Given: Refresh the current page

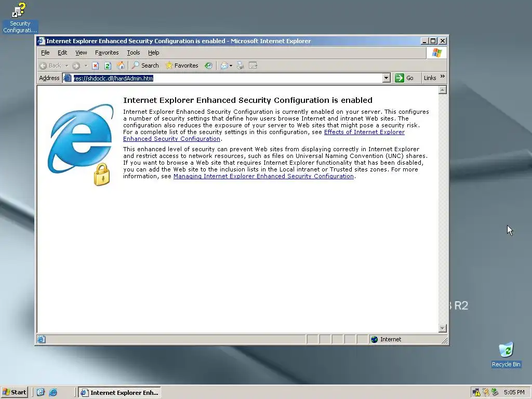Looking at the screenshot, I should (108, 65).
